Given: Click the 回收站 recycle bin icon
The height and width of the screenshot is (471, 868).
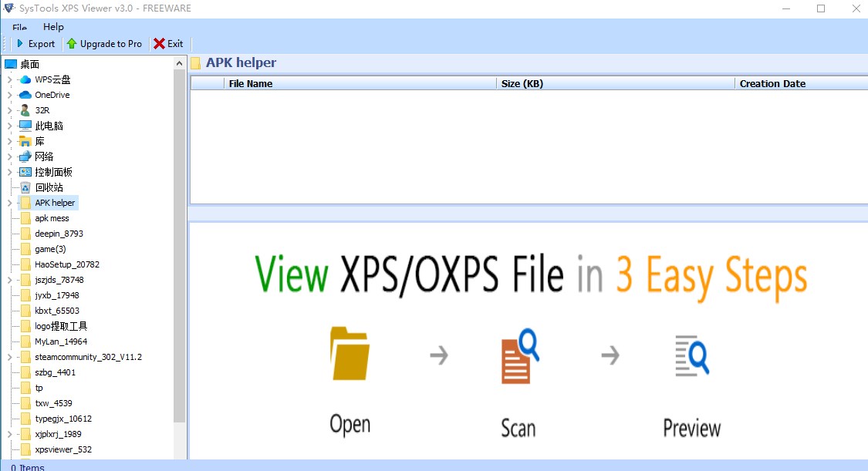Looking at the screenshot, I should tap(25, 187).
